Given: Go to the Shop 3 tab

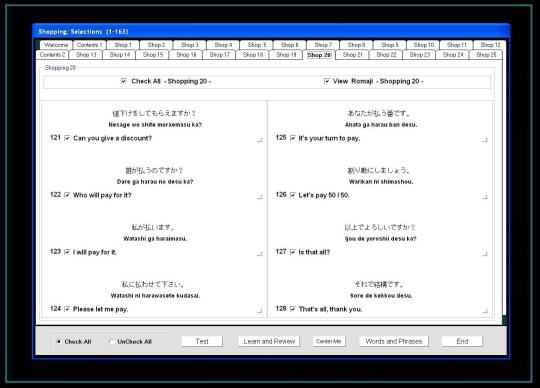Looking at the screenshot, I should [190, 45].
